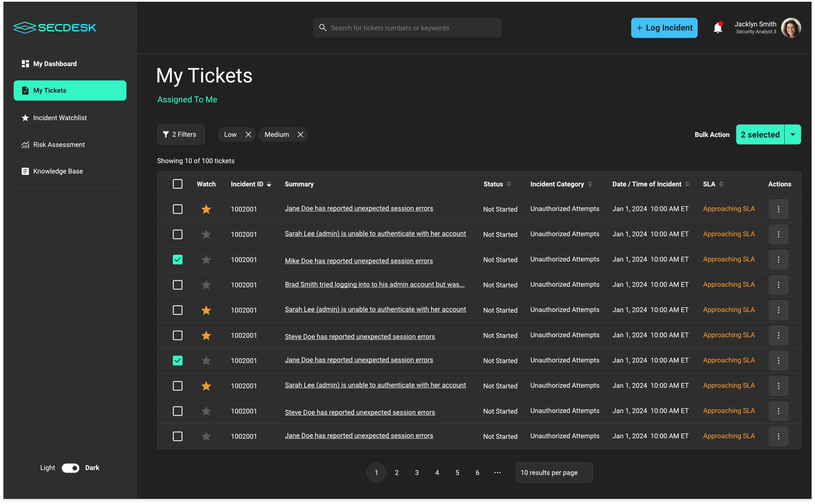Remove the Medium filter chip

(300, 135)
